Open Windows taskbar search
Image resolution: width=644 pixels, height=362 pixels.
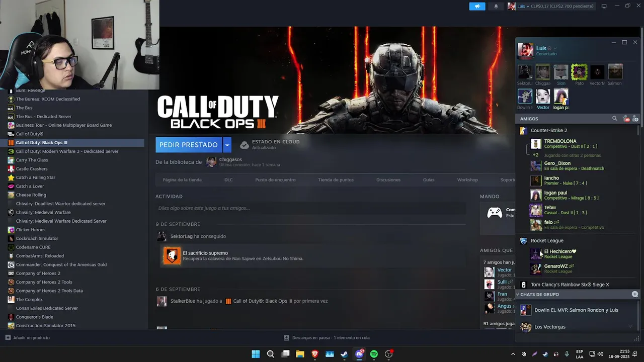point(270,354)
